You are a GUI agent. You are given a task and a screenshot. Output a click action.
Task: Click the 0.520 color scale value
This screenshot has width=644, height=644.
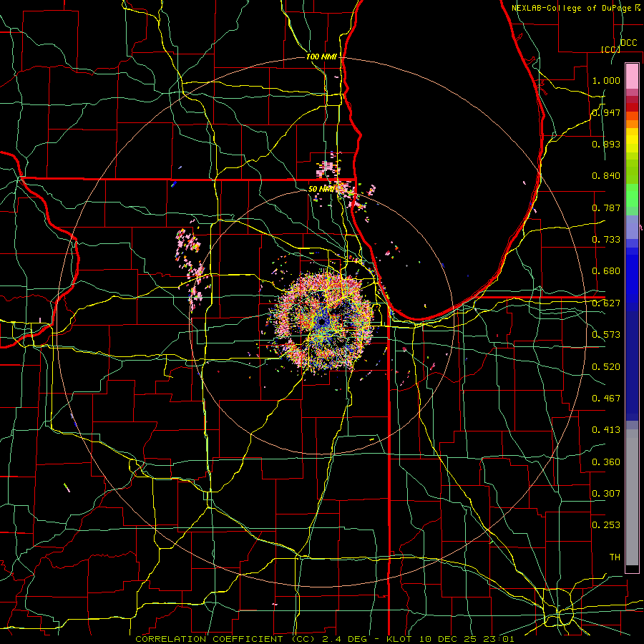tap(606, 367)
